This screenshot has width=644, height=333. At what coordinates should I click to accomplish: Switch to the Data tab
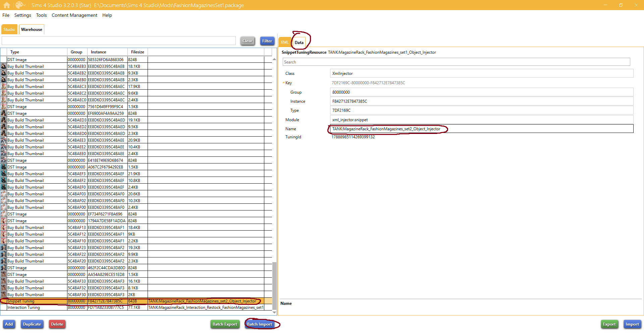(299, 42)
